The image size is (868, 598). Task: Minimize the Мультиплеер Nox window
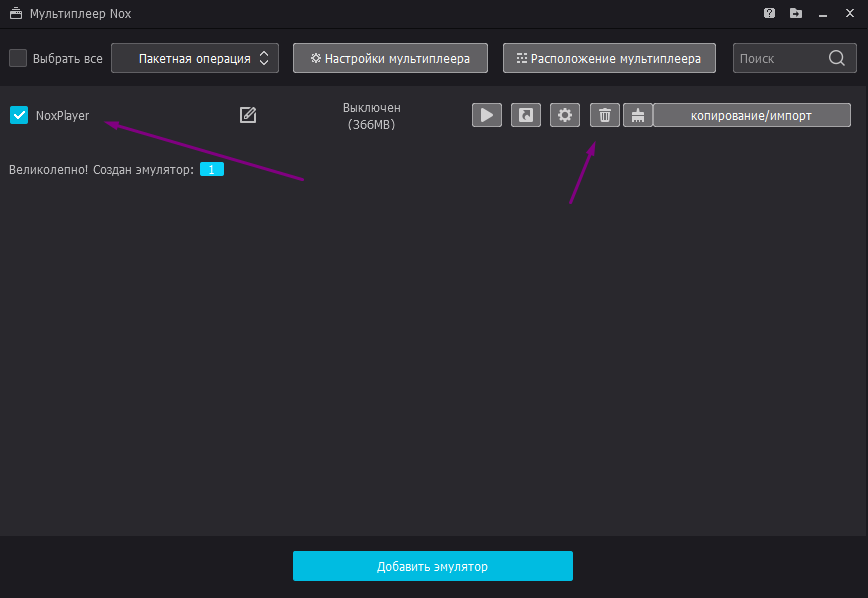(821, 14)
